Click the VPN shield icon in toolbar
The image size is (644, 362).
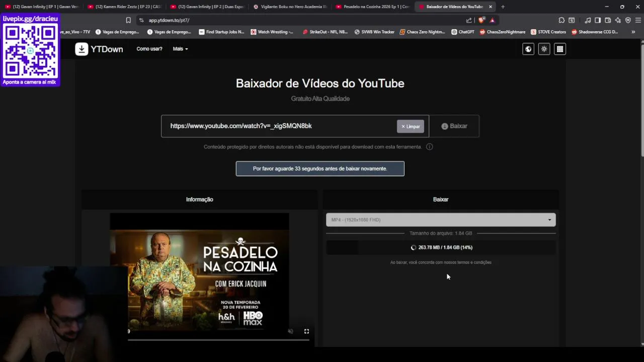pyautogui.click(x=628, y=20)
